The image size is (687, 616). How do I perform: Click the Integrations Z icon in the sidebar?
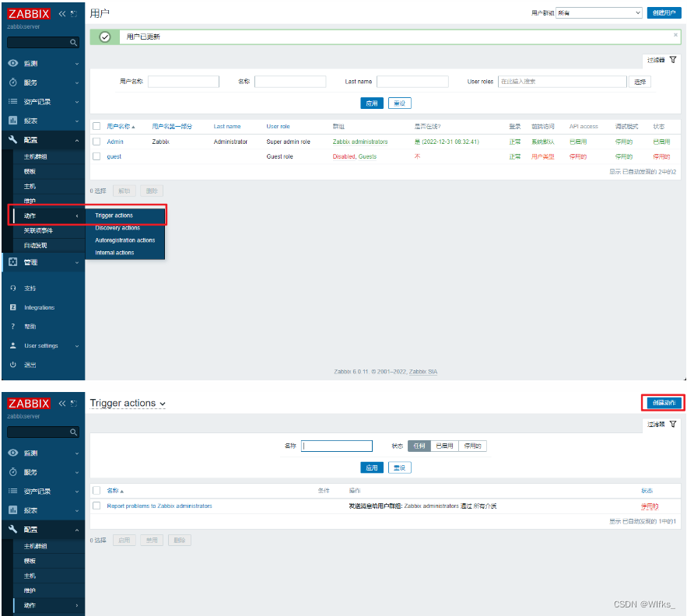click(13, 307)
